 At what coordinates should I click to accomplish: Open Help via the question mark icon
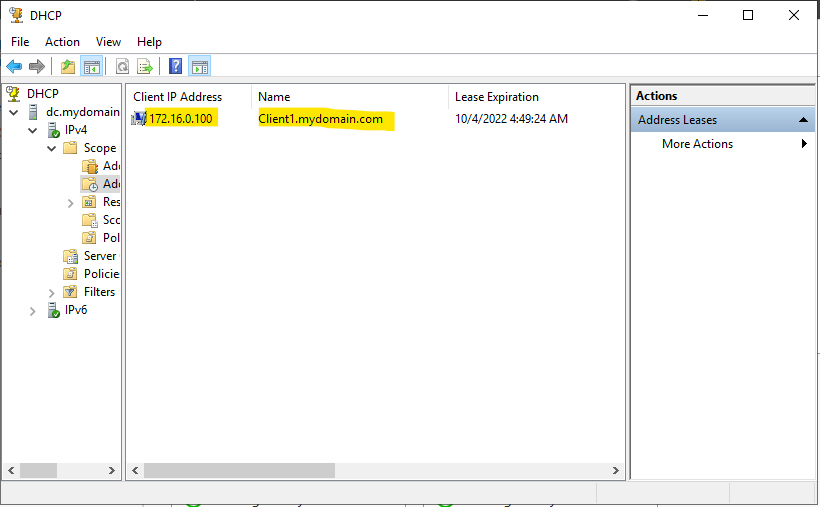tap(175, 67)
